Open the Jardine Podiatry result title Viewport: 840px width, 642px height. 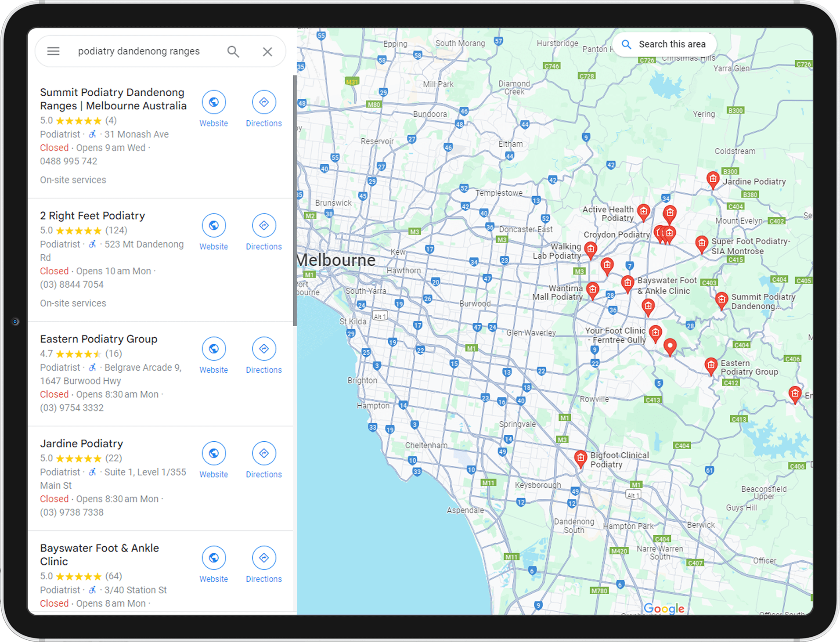click(x=82, y=444)
